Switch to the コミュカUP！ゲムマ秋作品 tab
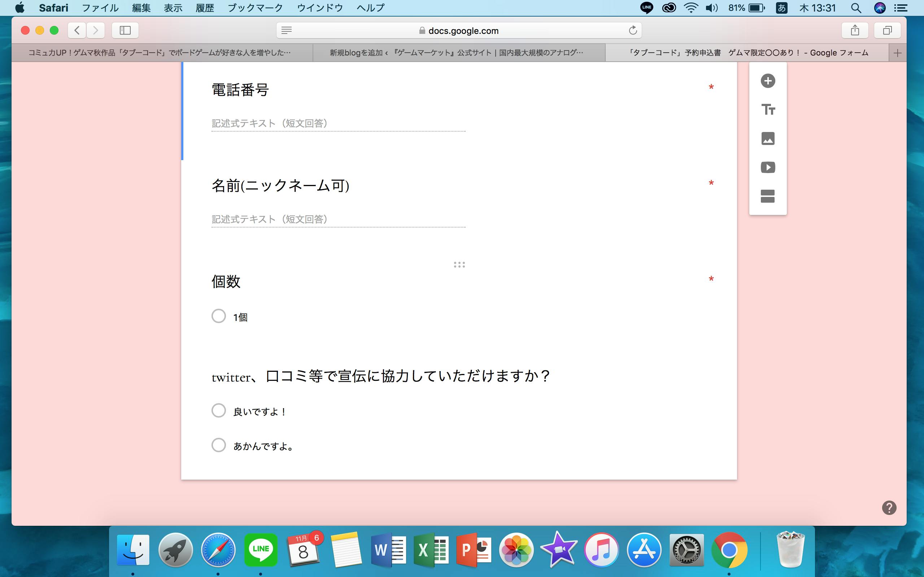Viewport: 924px width, 577px height. point(160,53)
